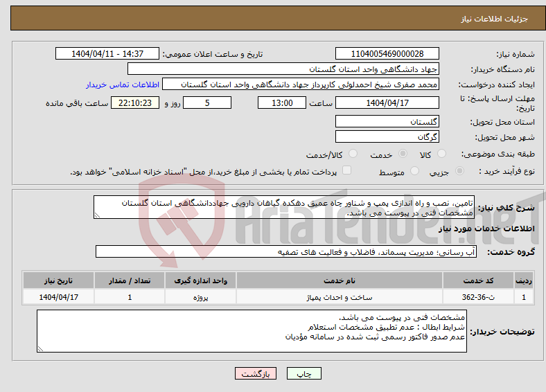This screenshot has width=546, height=392.
Task: Click the announcement date field 1404/04/11 - 14:37
Action: pos(107,53)
